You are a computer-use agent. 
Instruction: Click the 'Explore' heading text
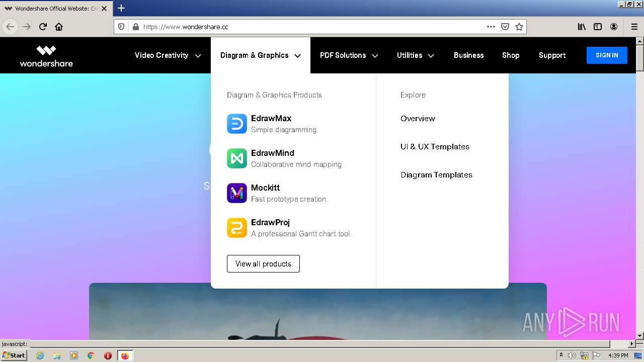click(x=413, y=95)
